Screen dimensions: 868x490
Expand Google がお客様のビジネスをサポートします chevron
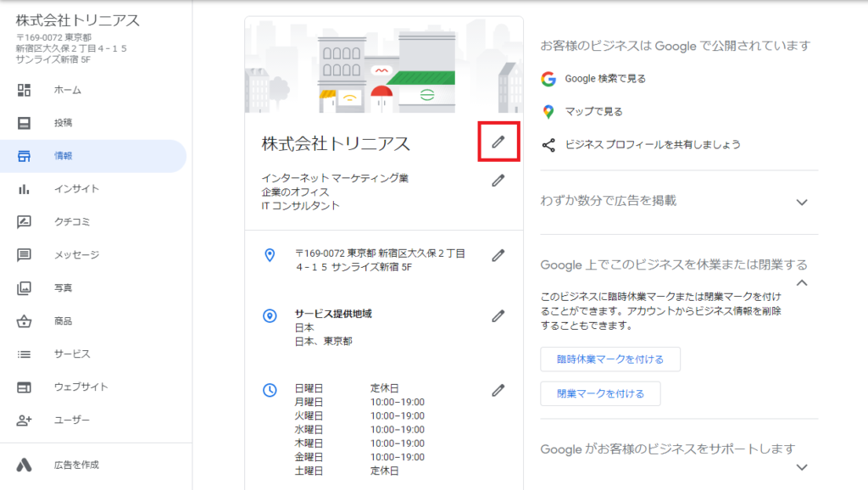[802, 467]
